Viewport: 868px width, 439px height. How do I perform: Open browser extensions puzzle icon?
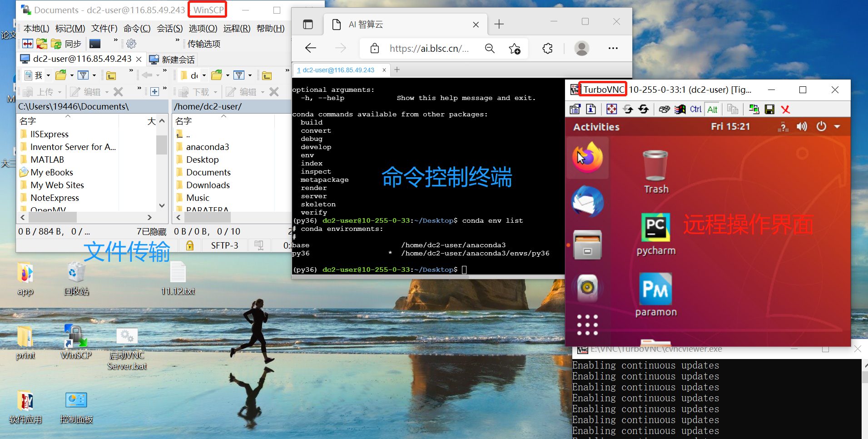[548, 48]
